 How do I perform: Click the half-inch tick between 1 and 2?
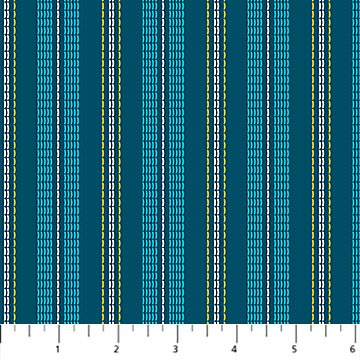click(89, 331)
